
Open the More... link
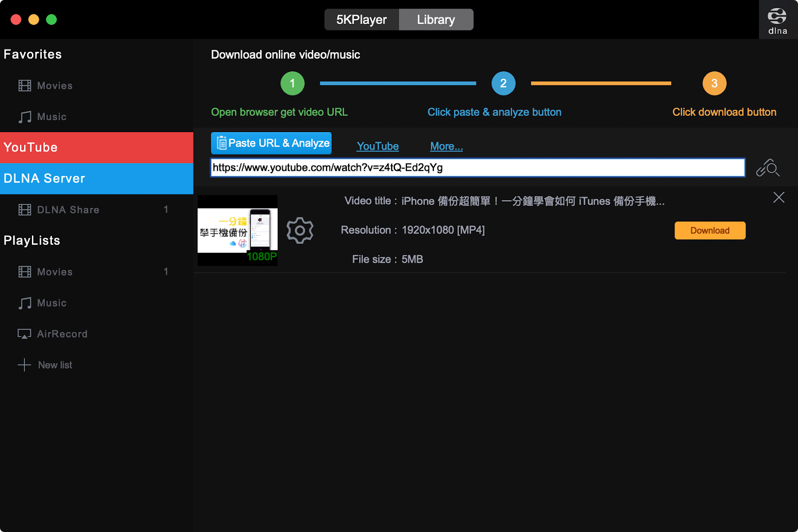pos(446,146)
